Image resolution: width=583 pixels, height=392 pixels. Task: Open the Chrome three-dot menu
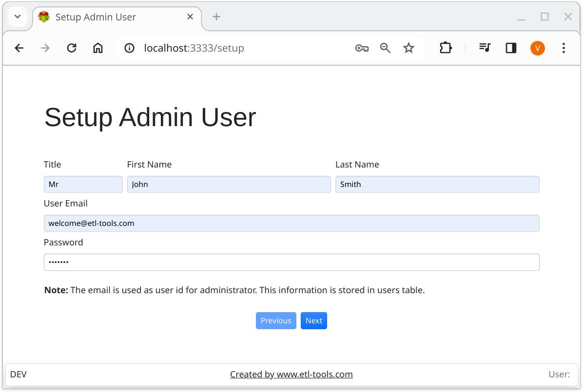[x=564, y=48]
